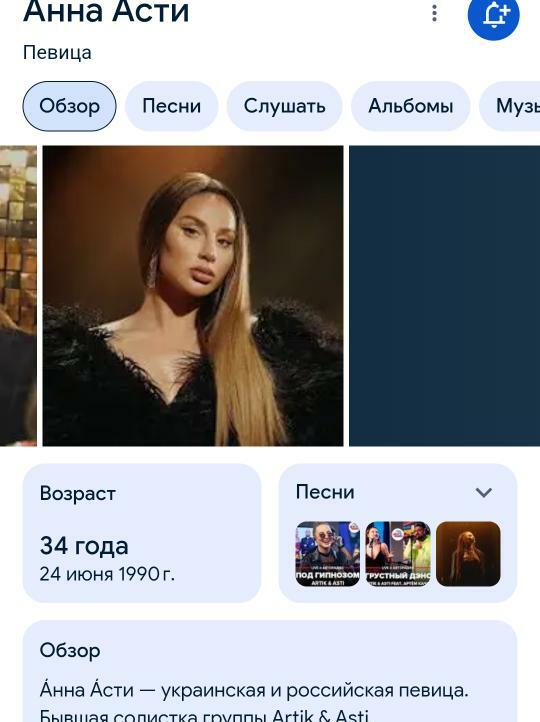Viewport: 540px width, 722px height.
Task: Open the three-dot more options menu
Action: click(434, 13)
